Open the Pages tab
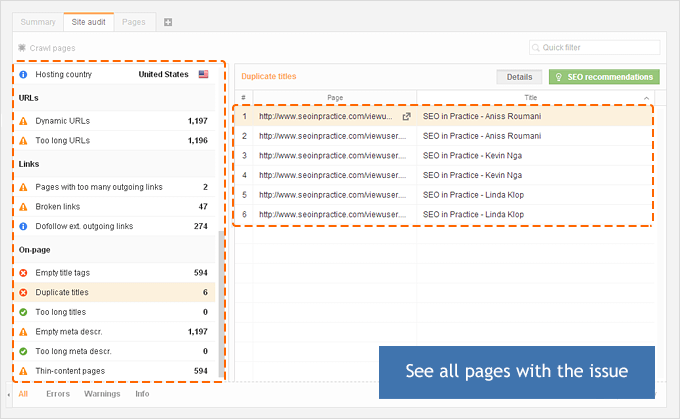Screen dimensions: 680x419 (x=132, y=21)
